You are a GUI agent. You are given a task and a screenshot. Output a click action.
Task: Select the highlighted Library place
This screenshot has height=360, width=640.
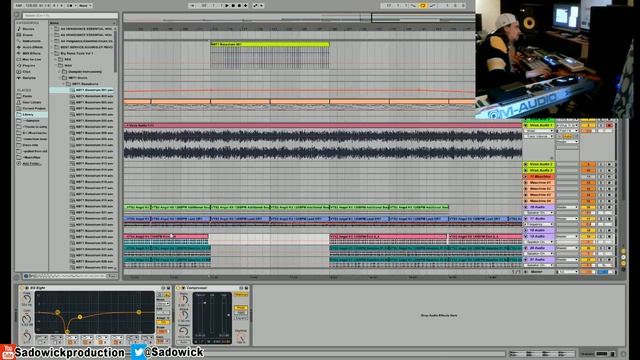pos(31,115)
